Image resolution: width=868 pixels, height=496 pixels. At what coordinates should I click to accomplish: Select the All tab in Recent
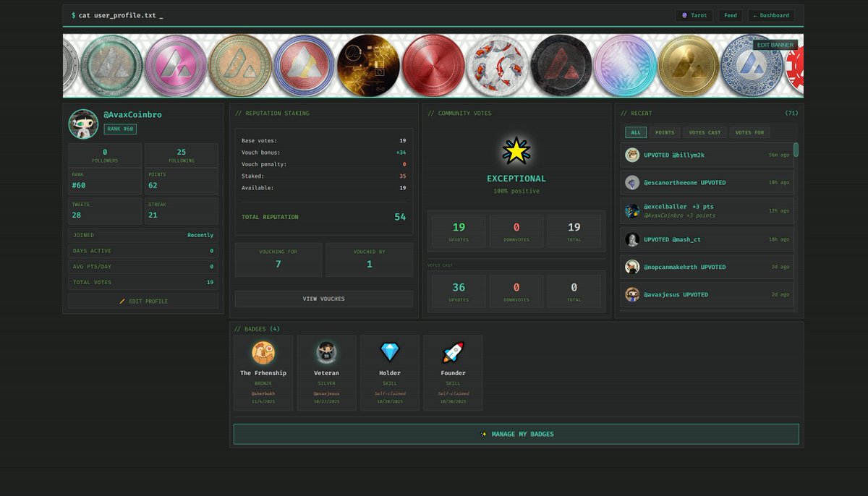(x=636, y=132)
